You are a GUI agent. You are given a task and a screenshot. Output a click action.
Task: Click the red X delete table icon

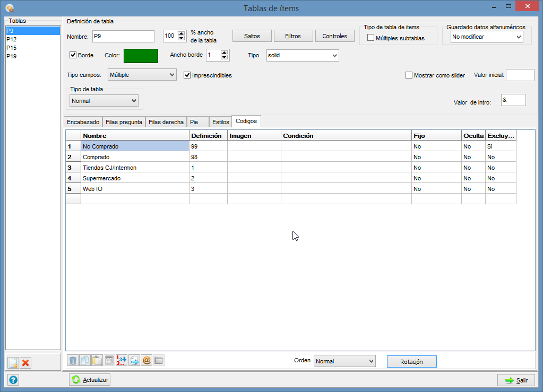25,363
